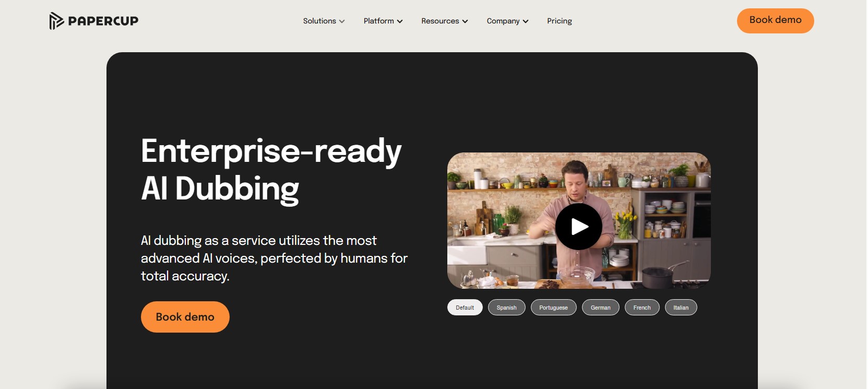
Task: Open the Solutions menu label
Action: (x=319, y=21)
